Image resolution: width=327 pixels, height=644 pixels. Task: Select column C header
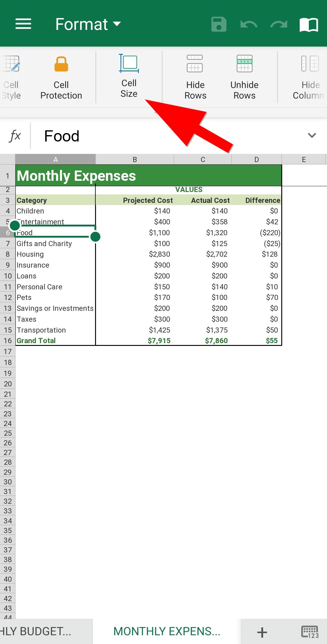pyautogui.click(x=203, y=159)
